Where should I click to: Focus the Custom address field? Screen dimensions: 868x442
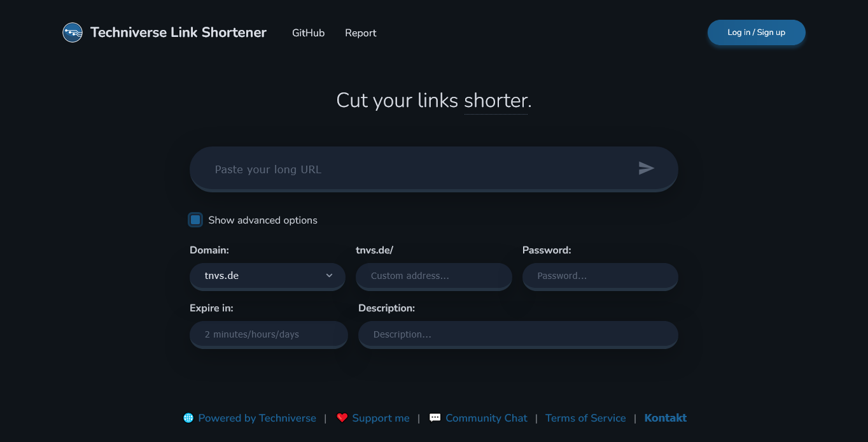pos(434,276)
